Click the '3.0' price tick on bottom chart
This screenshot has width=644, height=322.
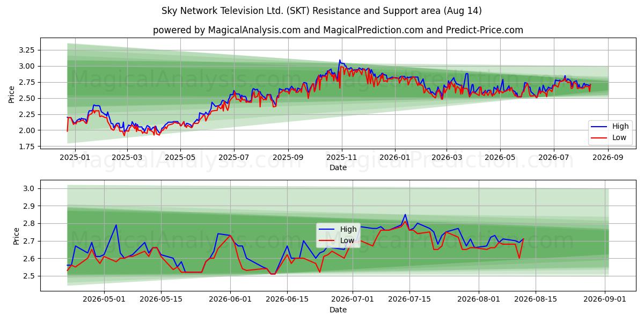point(29,188)
